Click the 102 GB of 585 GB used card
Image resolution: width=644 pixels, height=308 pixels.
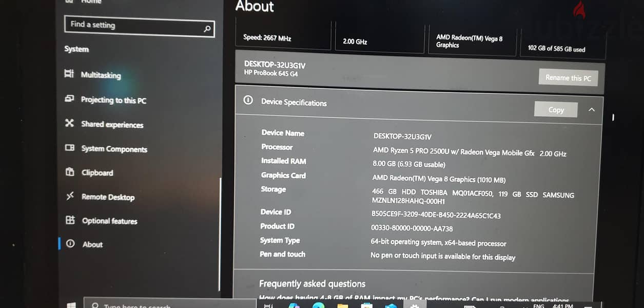(x=562, y=44)
